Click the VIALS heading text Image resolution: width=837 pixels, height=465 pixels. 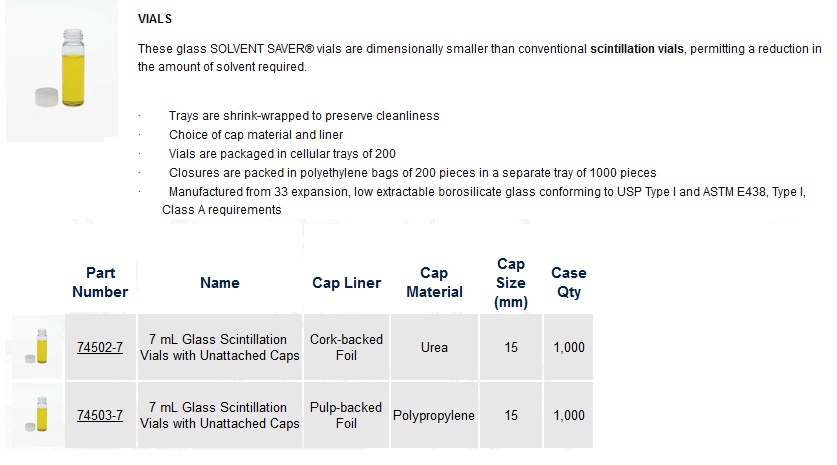155,19
